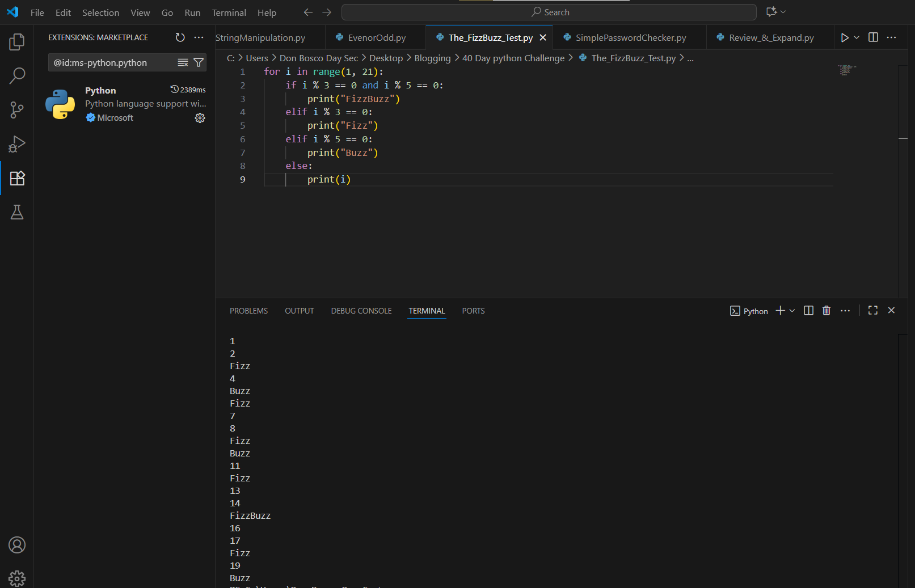The image size is (915, 588).
Task: Open Source Control view
Action: pyautogui.click(x=17, y=110)
